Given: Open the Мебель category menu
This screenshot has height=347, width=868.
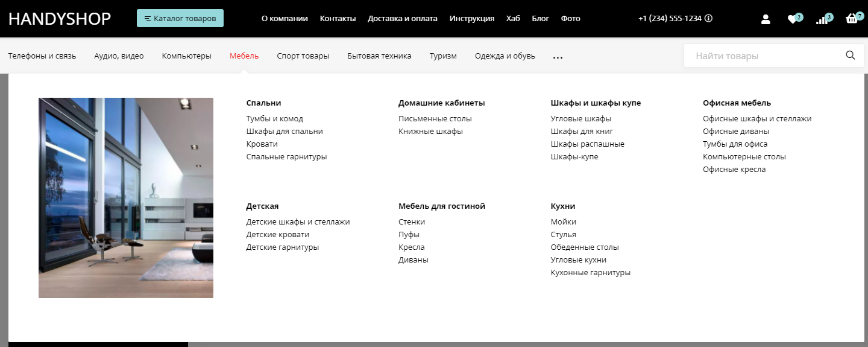Looking at the screenshot, I should tap(244, 56).
